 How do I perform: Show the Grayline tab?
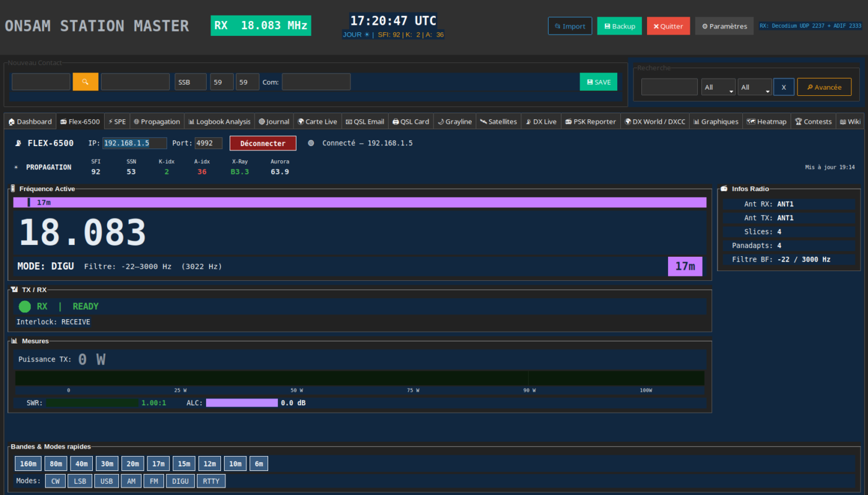coord(454,121)
